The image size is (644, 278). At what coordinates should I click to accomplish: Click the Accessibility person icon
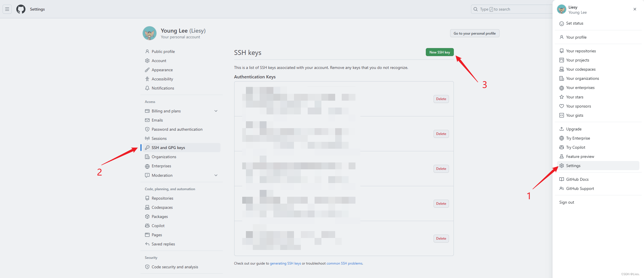[x=147, y=79]
